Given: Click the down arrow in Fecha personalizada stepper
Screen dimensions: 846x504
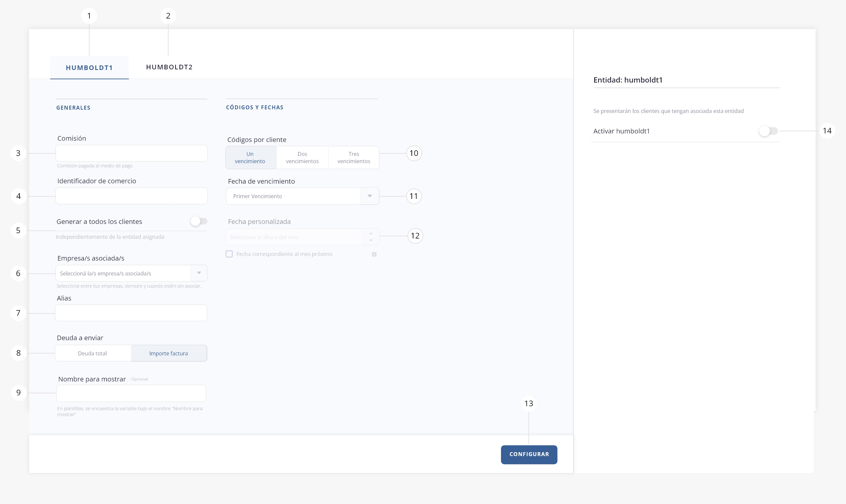Looking at the screenshot, I should 371,240.
